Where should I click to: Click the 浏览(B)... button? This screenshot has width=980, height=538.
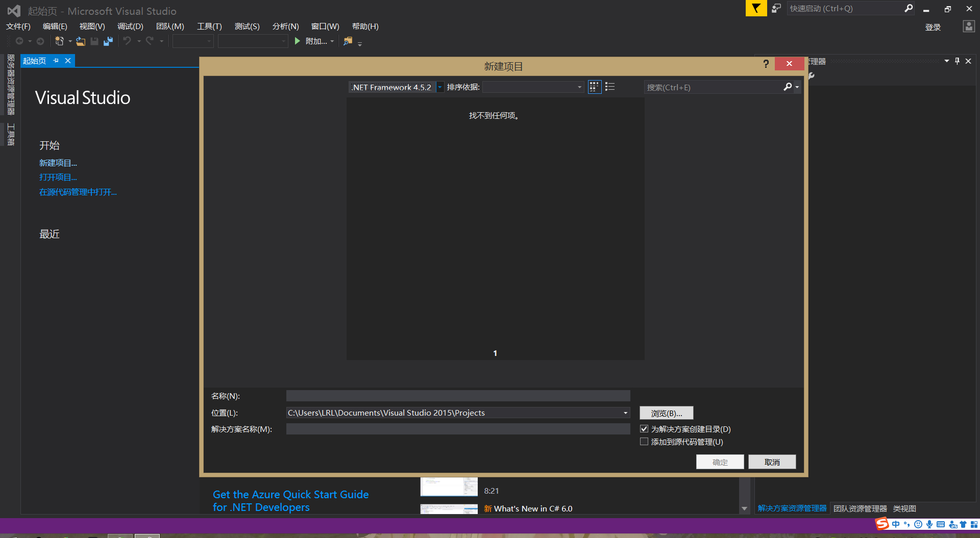pyautogui.click(x=667, y=413)
